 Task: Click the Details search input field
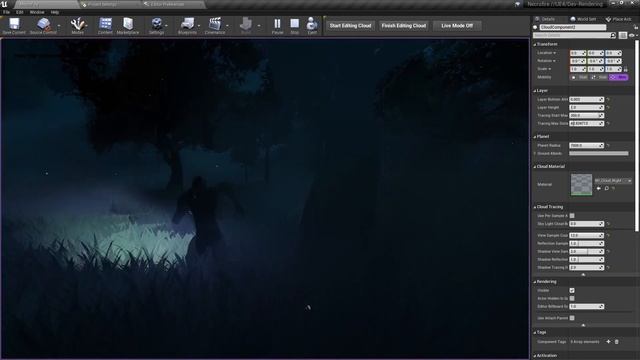point(571,36)
